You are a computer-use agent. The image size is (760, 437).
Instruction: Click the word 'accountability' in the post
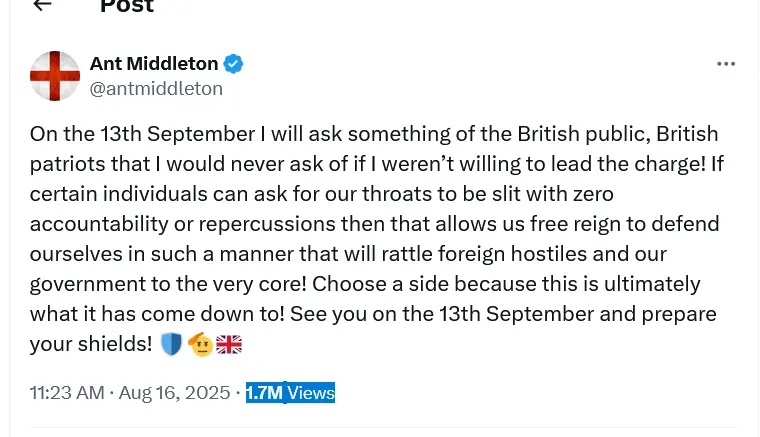click(93, 224)
